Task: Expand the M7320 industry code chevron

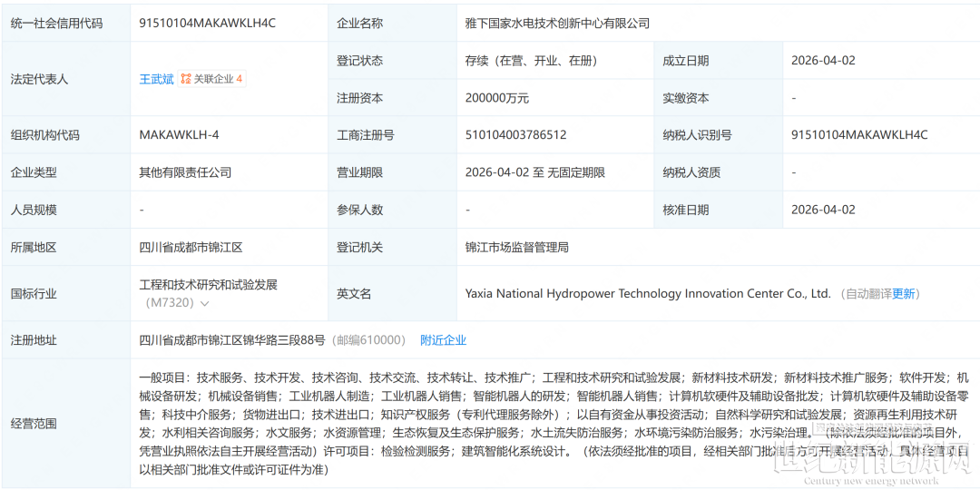Action: [205, 304]
